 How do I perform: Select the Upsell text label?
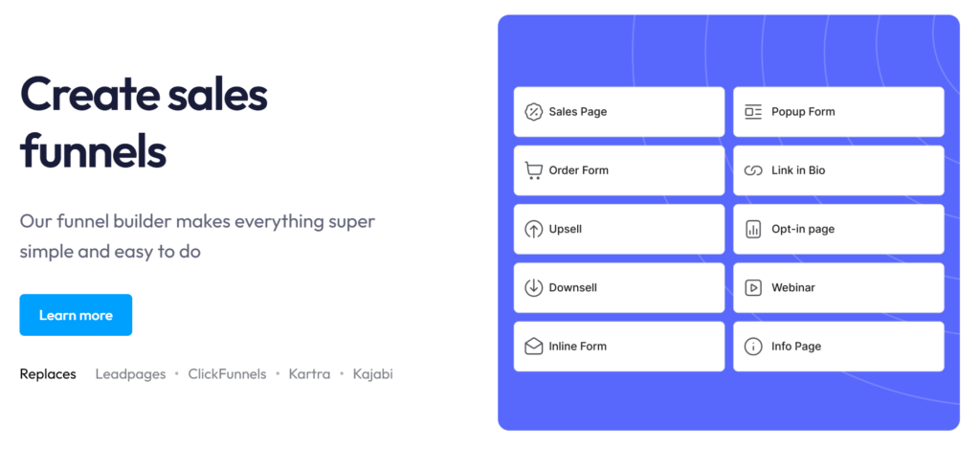(566, 230)
